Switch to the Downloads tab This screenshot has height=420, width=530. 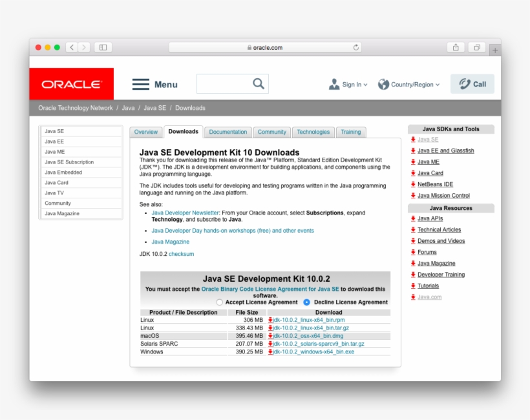point(183,131)
